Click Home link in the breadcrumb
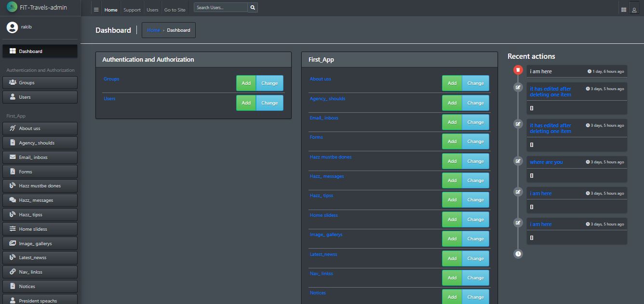This screenshot has width=644, height=304. click(153, 30)
